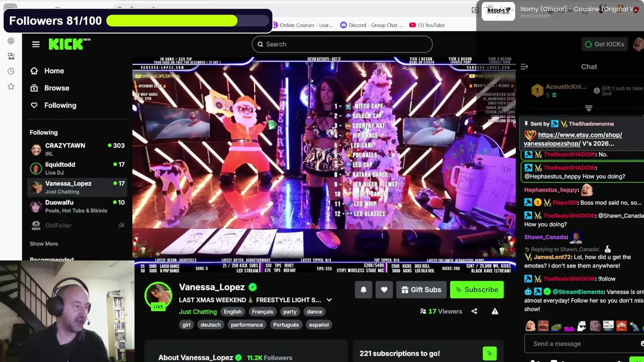This screenshot has height=362, width=644.
Task: Click the report warning triangle icon
Action: click(x=495, y=311)
